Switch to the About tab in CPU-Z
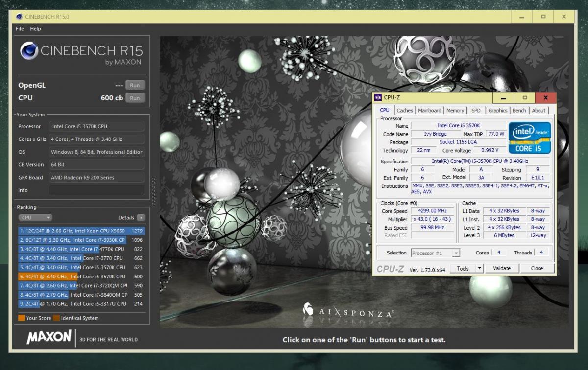 tap(539, 111)
